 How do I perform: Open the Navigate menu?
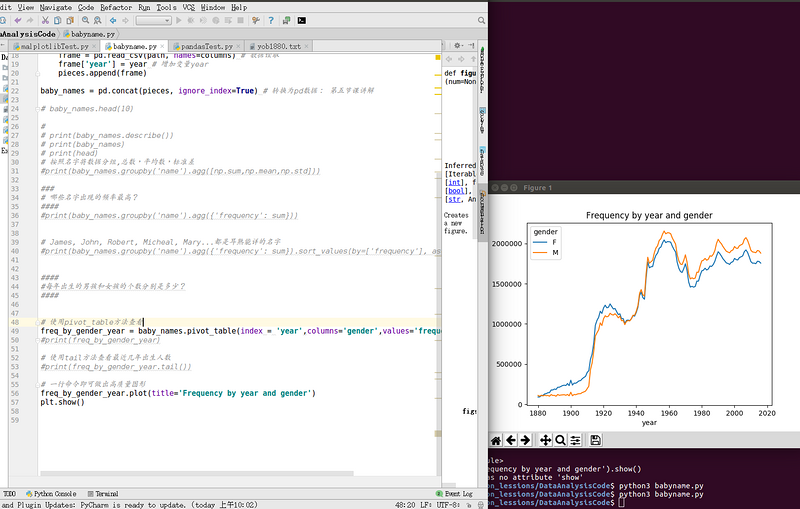tap(56, 7)
